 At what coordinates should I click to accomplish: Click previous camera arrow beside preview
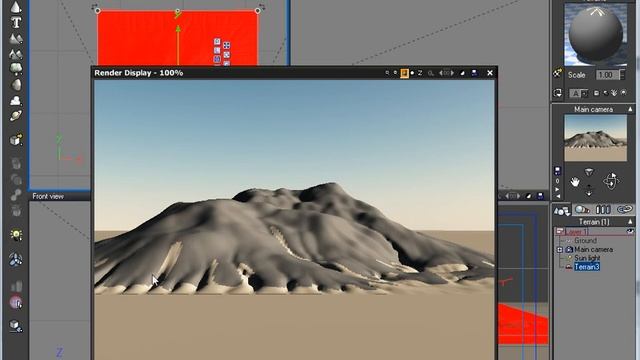[x=557, y=196]
